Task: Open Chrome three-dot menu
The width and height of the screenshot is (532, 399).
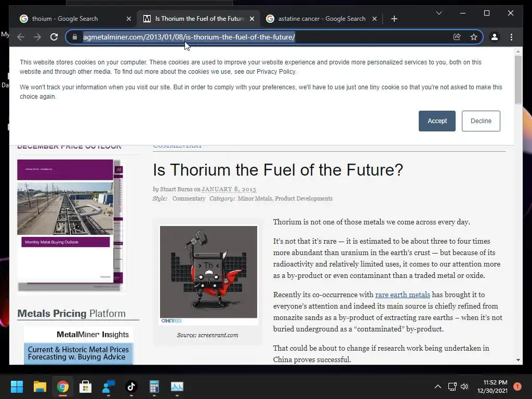Action: pyautogui.click(x=511, y=37)
